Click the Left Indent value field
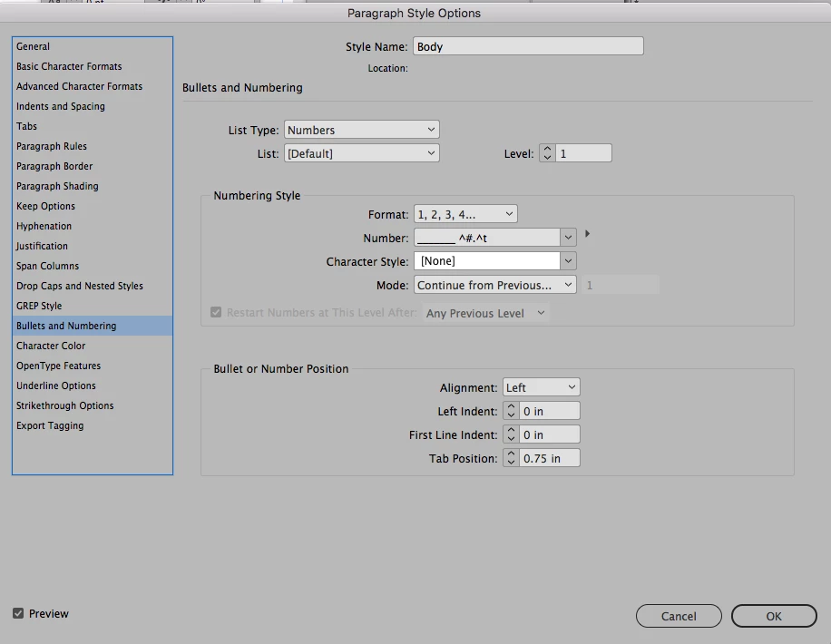Image resolution: width=831 pixels, height=644 pixels. pyautogui.click(x=550, y=411)
